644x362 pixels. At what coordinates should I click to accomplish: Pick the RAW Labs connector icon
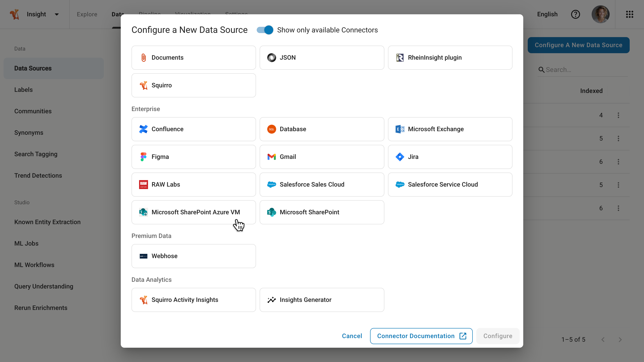(144, 184)
